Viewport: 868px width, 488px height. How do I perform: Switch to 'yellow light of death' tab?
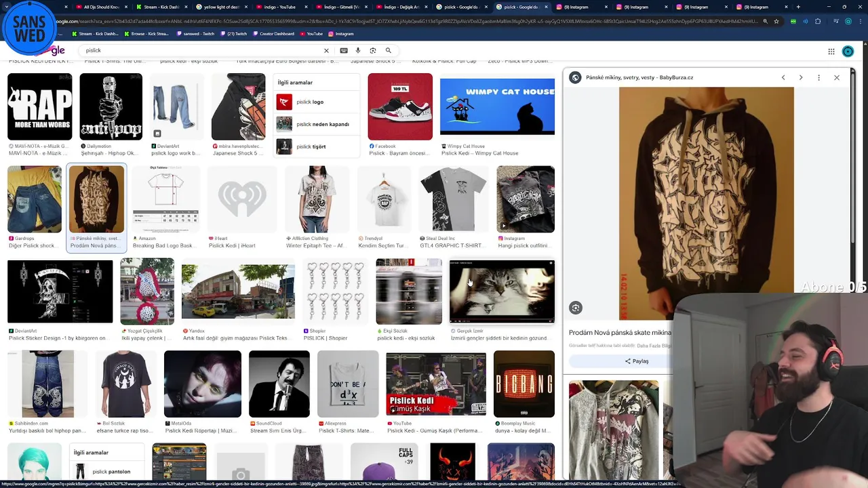pos(222,7)
